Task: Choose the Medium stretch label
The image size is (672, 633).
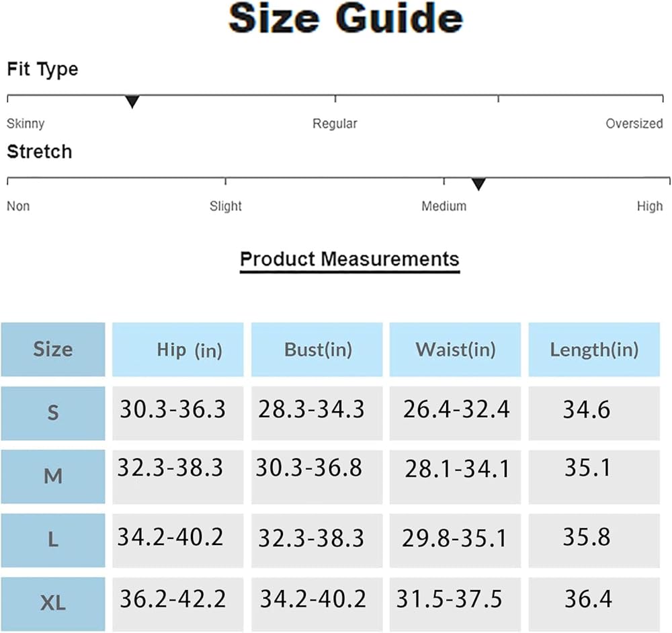Action: (444, 206)
